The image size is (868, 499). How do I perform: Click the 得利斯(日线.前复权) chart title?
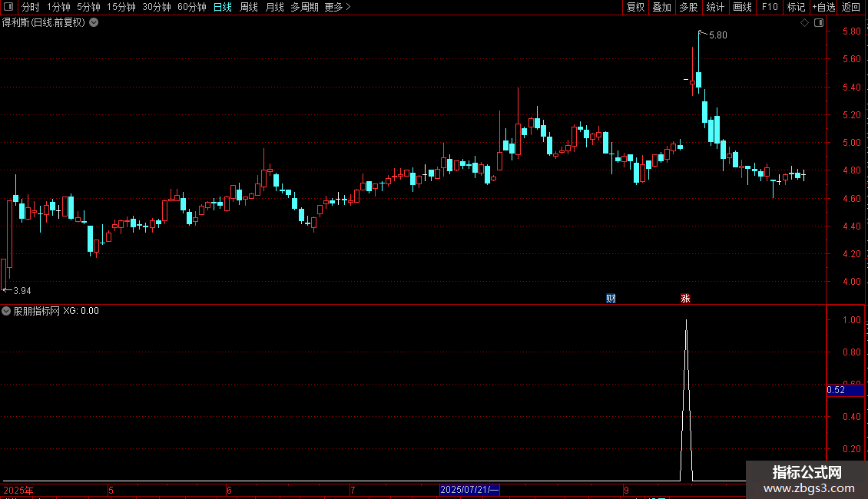coord(44,22)
